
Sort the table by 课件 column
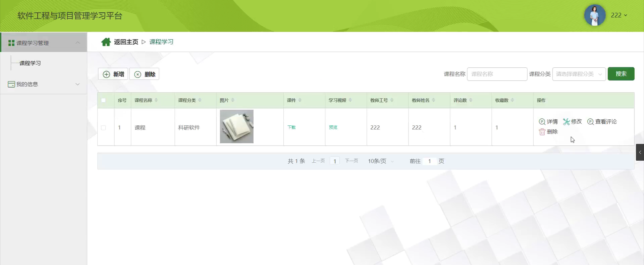[x=300, y=100]
